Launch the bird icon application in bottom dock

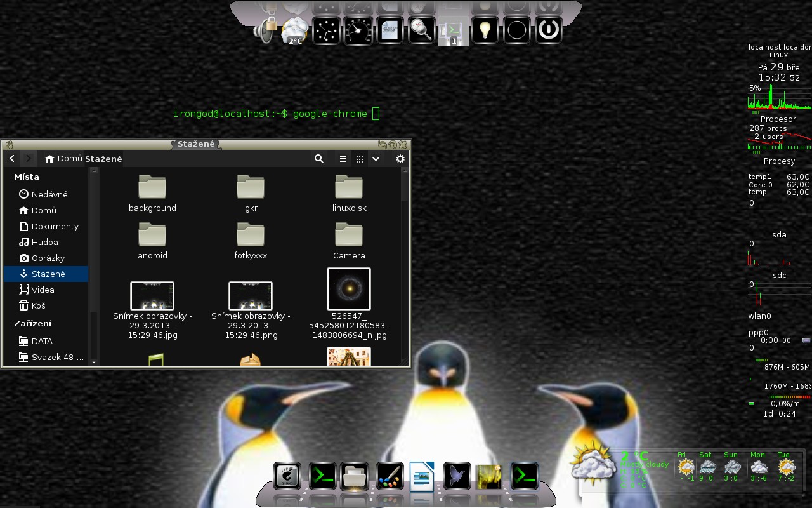457,476
